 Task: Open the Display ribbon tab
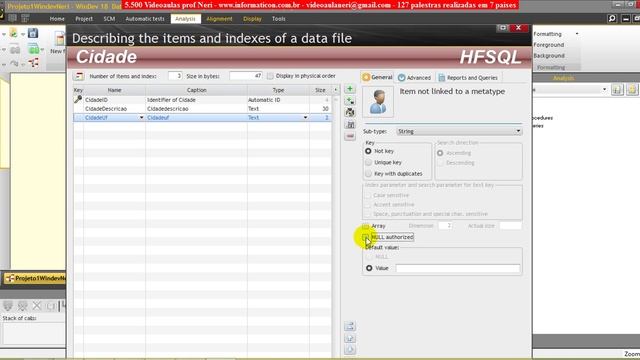pos(252,19)
